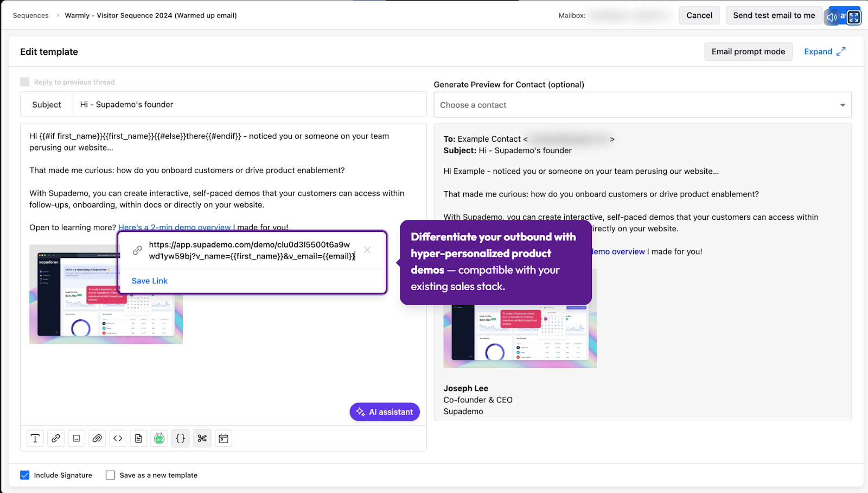This screenshot has height=493, width=868.
Task: Launch the AI assistant
Action: [385, 412]
